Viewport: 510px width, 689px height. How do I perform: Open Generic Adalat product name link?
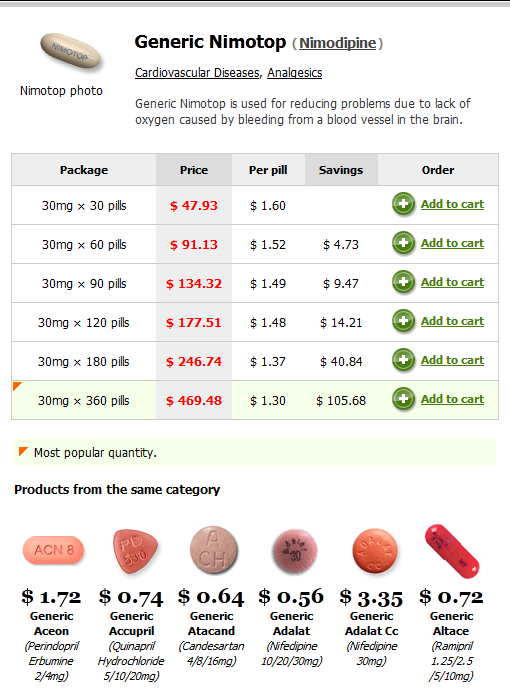pyautogui.click(x=292, y=624)
